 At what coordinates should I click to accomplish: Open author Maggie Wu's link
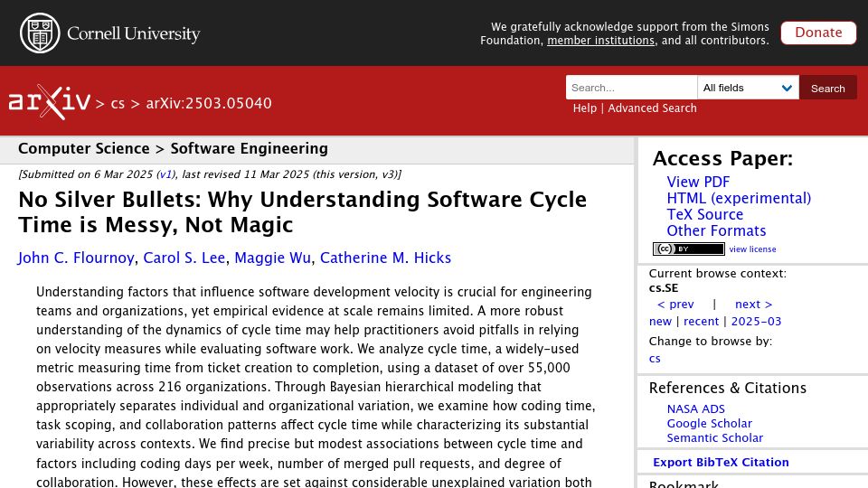pyautogui.click(x=272, y=258)
